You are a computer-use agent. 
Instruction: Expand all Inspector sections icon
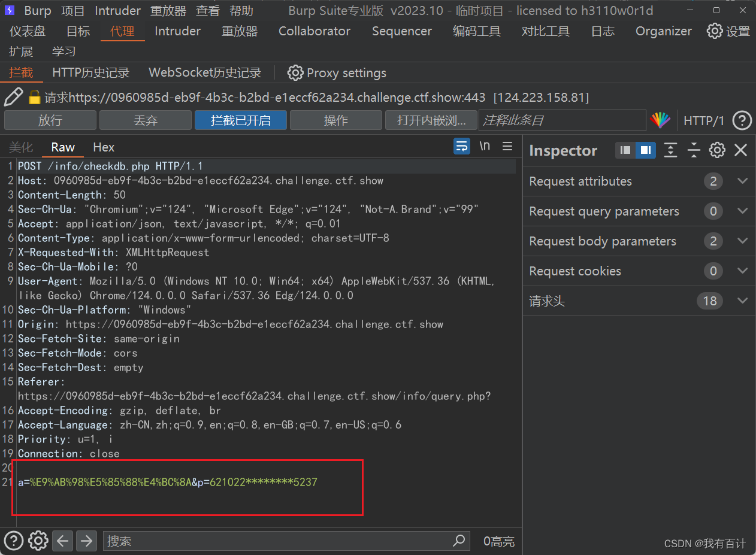[671, 150]
